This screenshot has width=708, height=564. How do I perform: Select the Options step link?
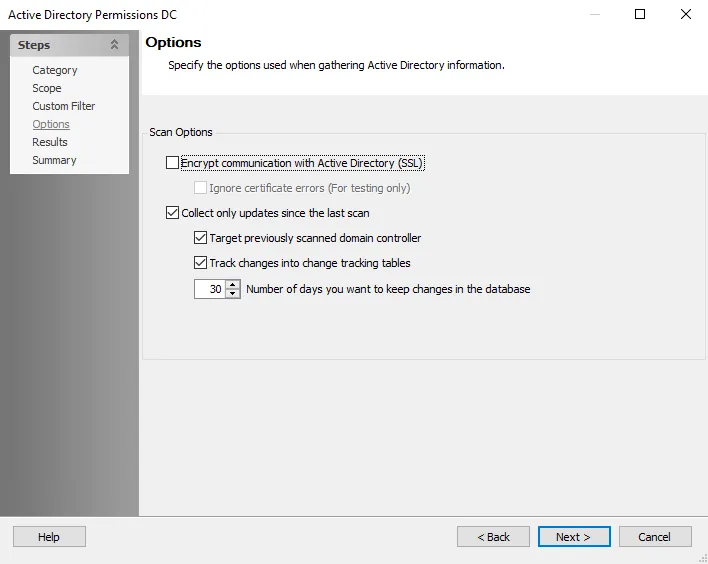[x=51, y=124]
